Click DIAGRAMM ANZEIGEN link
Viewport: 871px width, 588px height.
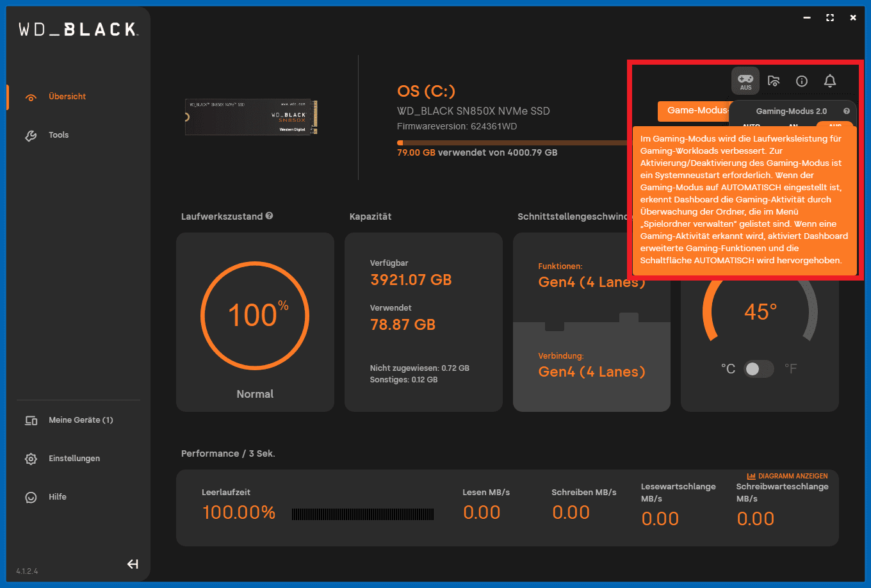787,476
